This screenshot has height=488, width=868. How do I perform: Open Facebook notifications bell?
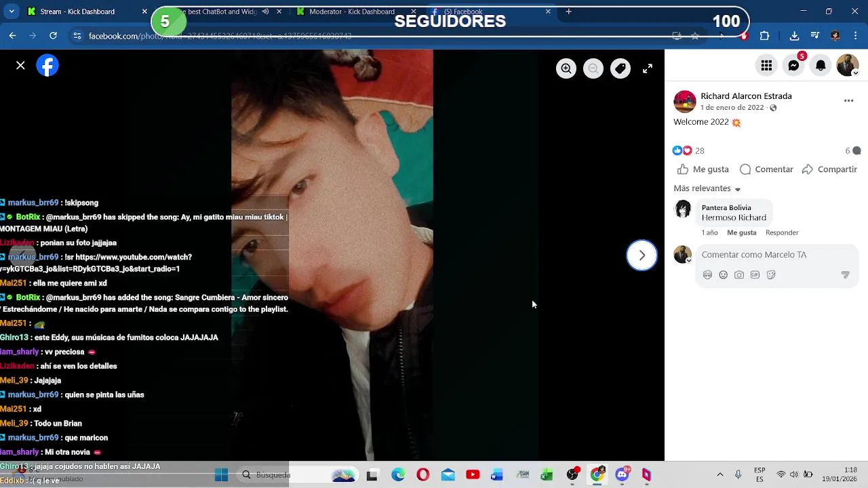pyautogui.click(x=821, y=66)
